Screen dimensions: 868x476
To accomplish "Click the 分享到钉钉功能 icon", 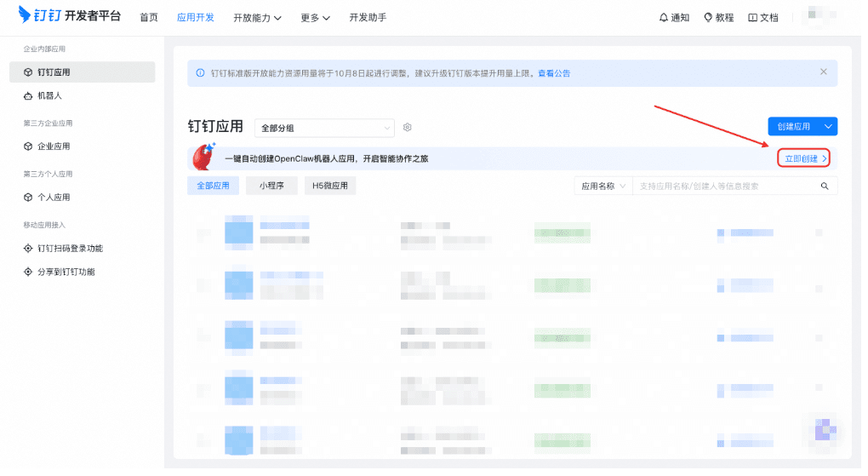I will [28, 273].
